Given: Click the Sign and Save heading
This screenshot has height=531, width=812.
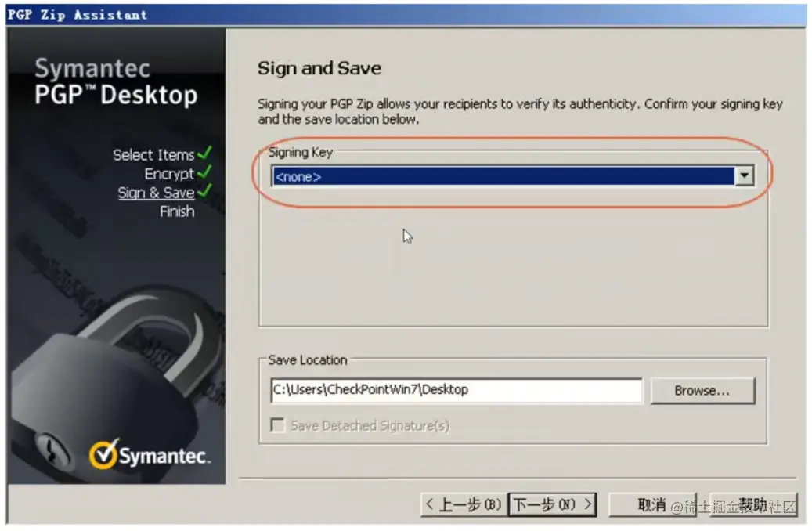Looking at the screenshot, I should coord(319,68).
